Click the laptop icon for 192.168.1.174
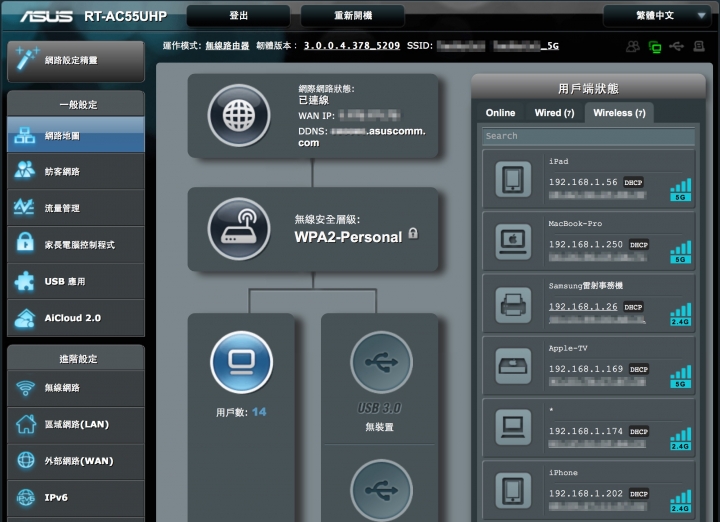Viewport: 720px width, 522px height. coord(513,427)
